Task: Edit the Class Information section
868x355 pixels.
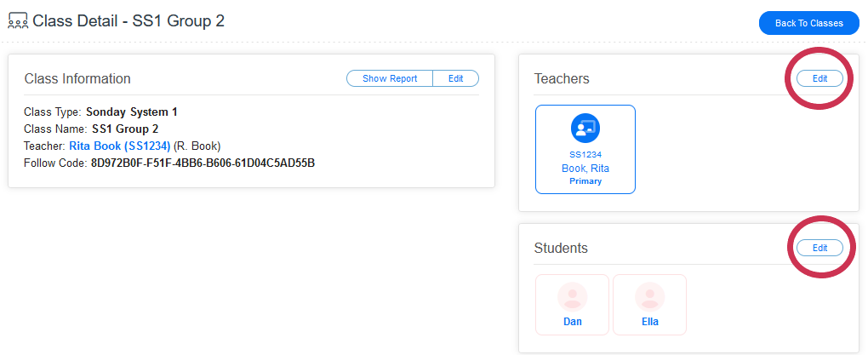Action: pyautogui.click(x=456, y=78)
